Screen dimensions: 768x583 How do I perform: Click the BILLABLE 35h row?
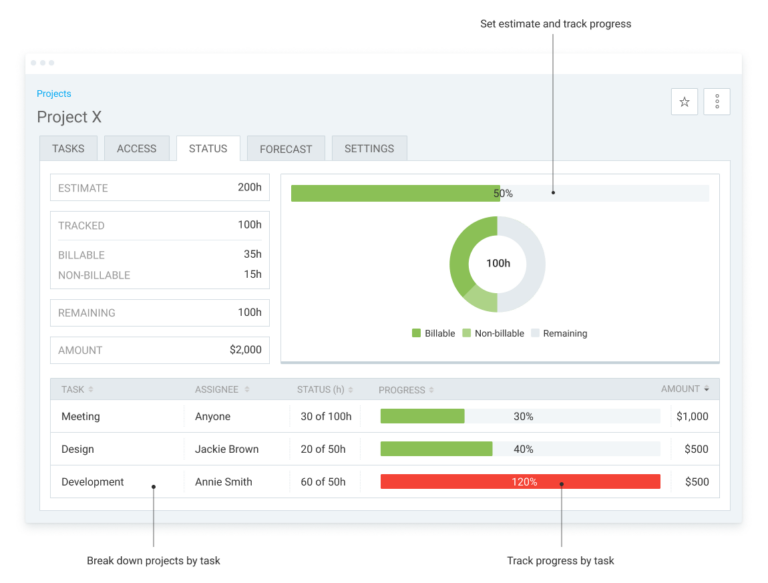point(160,255)
